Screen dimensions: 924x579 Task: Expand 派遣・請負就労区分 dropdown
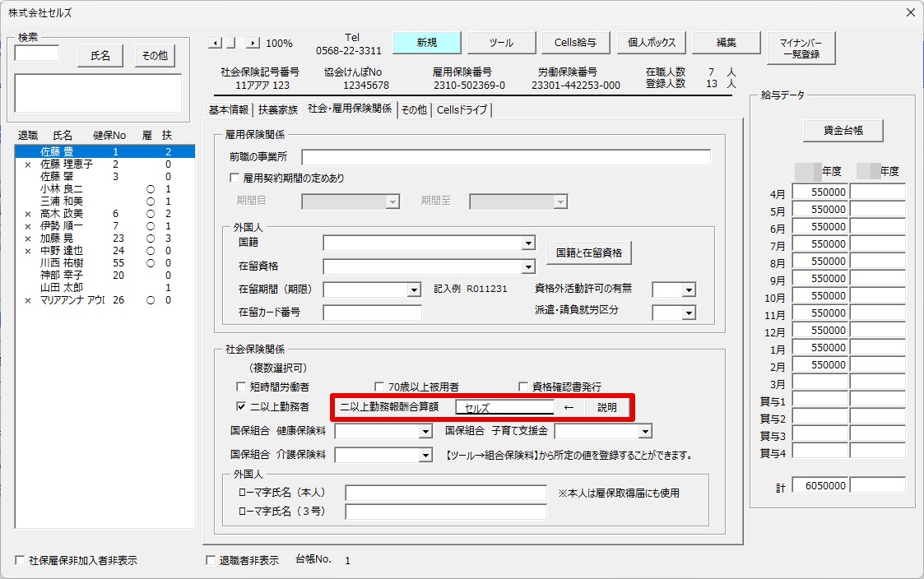689,313
